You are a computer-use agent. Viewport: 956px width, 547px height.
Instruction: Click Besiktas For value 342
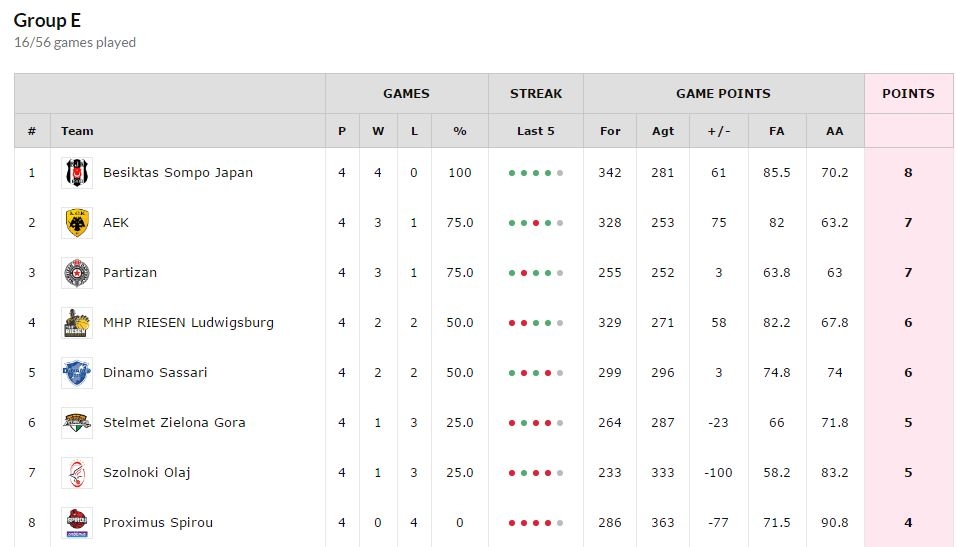click(x=610, y=173)
